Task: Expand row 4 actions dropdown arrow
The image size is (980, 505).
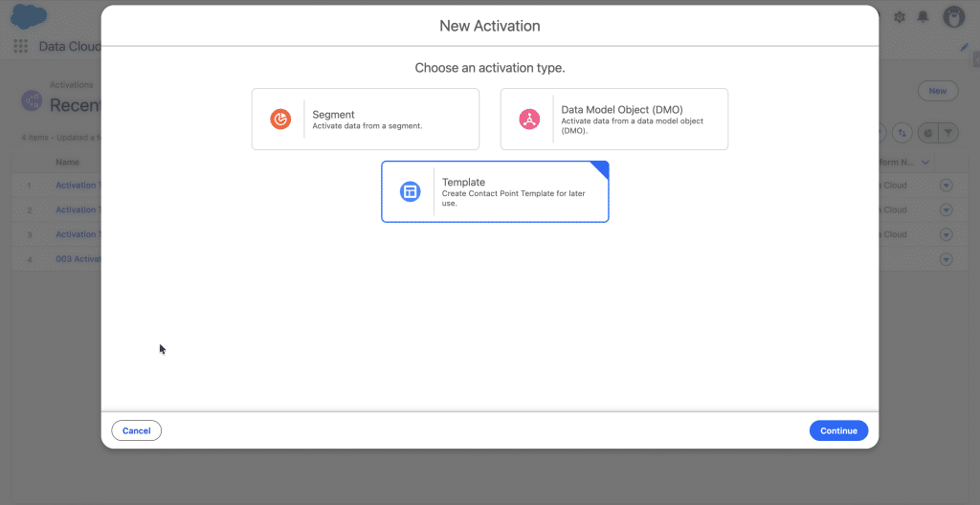Action: (947, 259)
